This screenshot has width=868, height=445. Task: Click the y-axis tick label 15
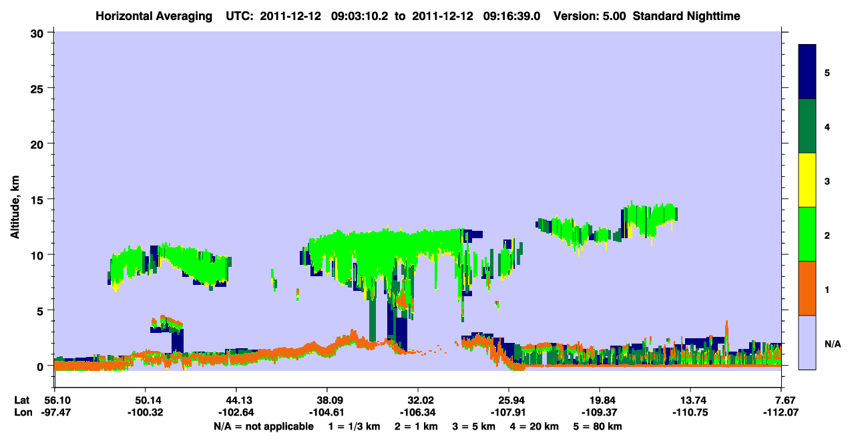(39, 199)
